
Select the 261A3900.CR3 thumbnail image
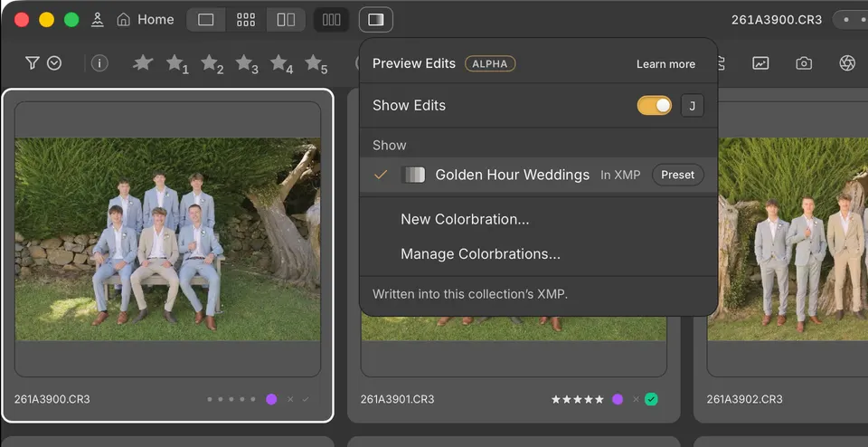[x=168, y=239]
